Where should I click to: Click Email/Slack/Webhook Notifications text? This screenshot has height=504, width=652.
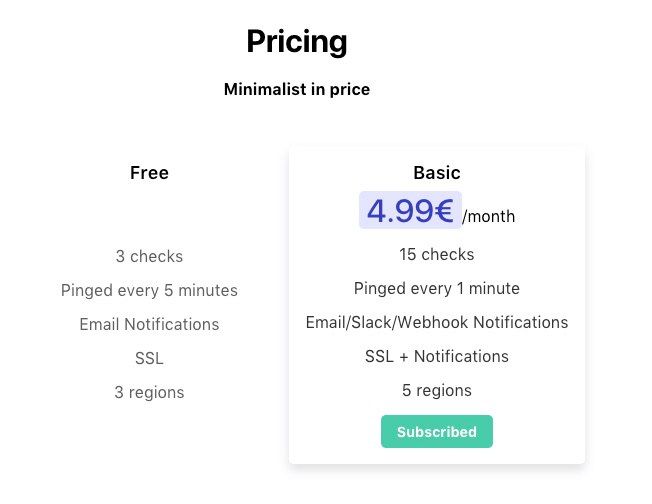coord(437,323)
